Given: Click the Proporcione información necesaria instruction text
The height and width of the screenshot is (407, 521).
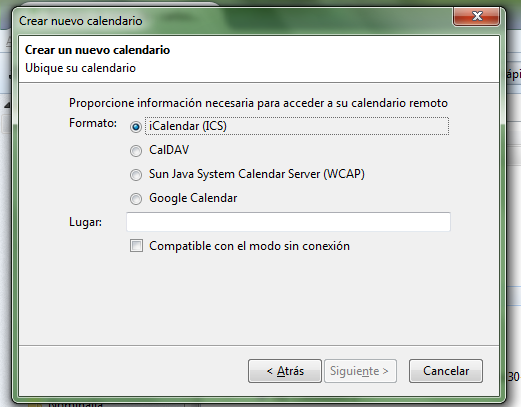Looking at the screenshot, I should coord(258,103).
